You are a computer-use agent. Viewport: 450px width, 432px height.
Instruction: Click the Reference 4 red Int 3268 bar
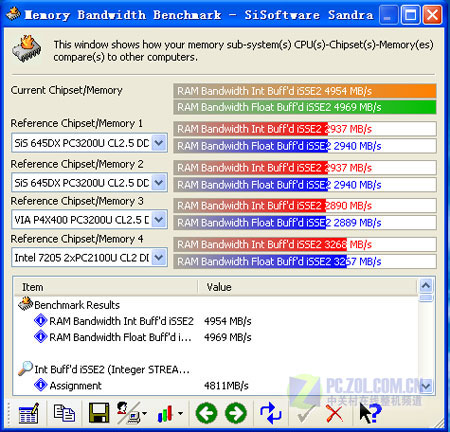pyautogui.click(x=305, y=244)
